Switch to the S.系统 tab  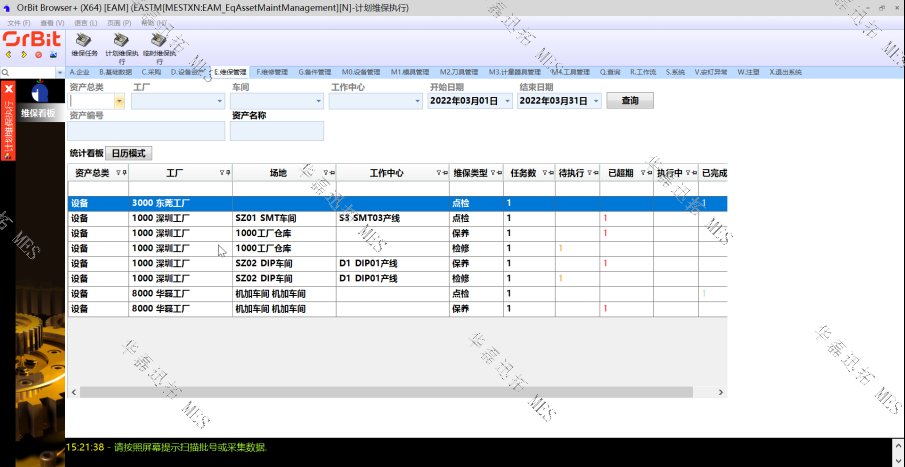point(675,72)
